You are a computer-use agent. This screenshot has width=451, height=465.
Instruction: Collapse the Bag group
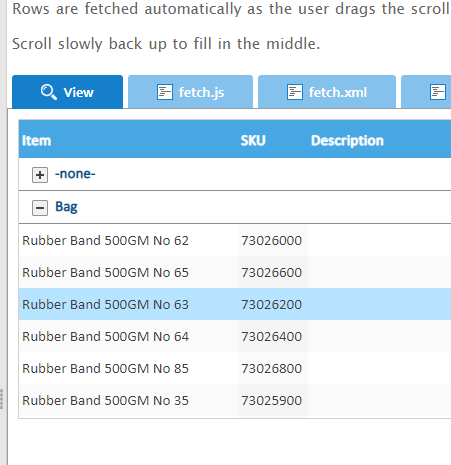tap(40, 208)
